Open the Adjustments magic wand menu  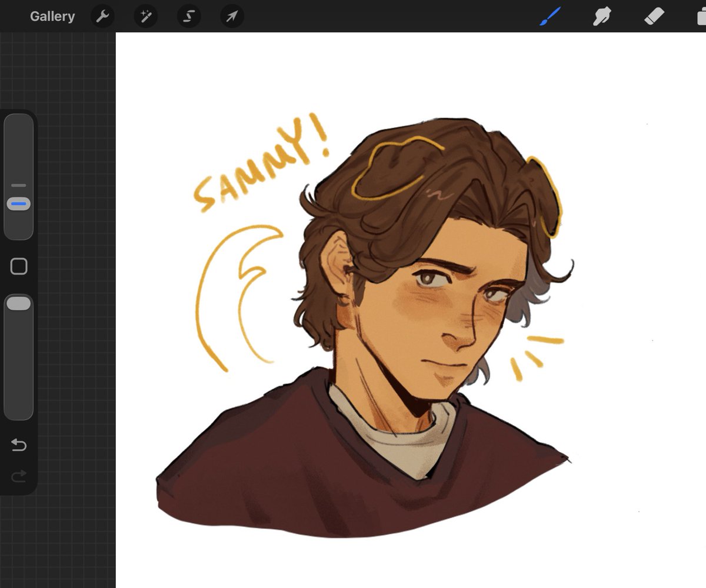pyautogui.click(x=145, y=16)
